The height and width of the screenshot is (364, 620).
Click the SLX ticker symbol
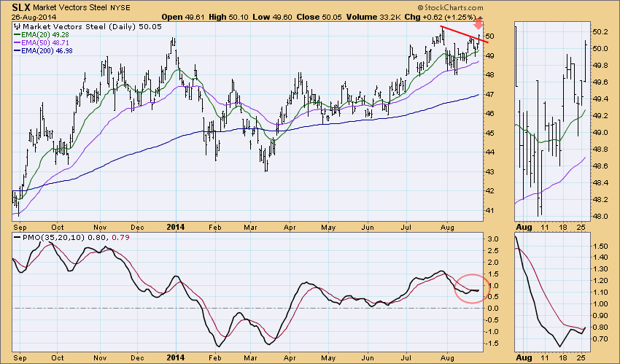(x=21, y=7)
